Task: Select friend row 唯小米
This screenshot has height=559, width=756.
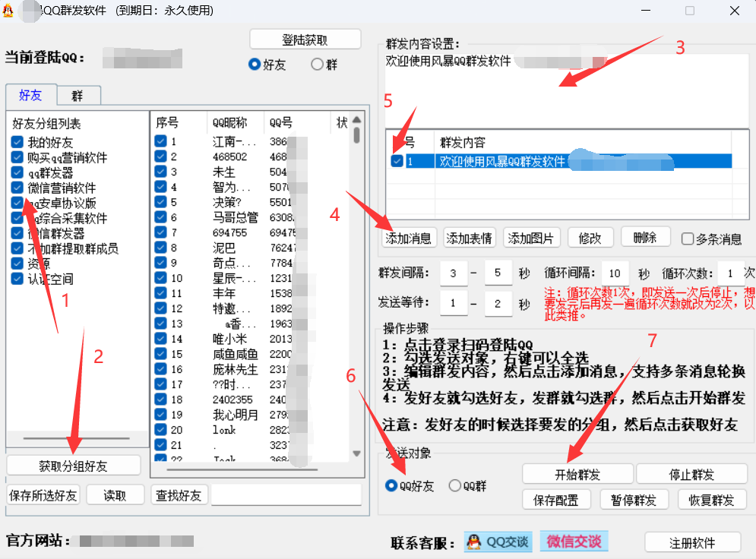Action: [x=229, y=339]
